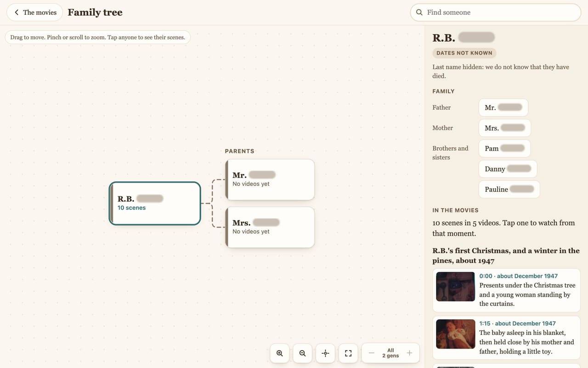Click the 'FAMILY' section heading
The image size is (588, 368).
pos(443,91)
